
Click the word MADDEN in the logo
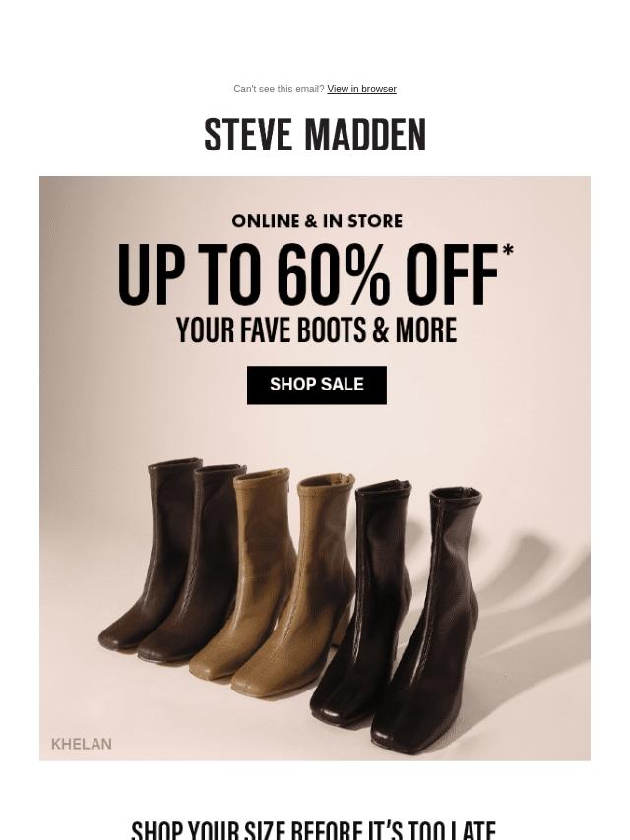[x=365, y=135]
